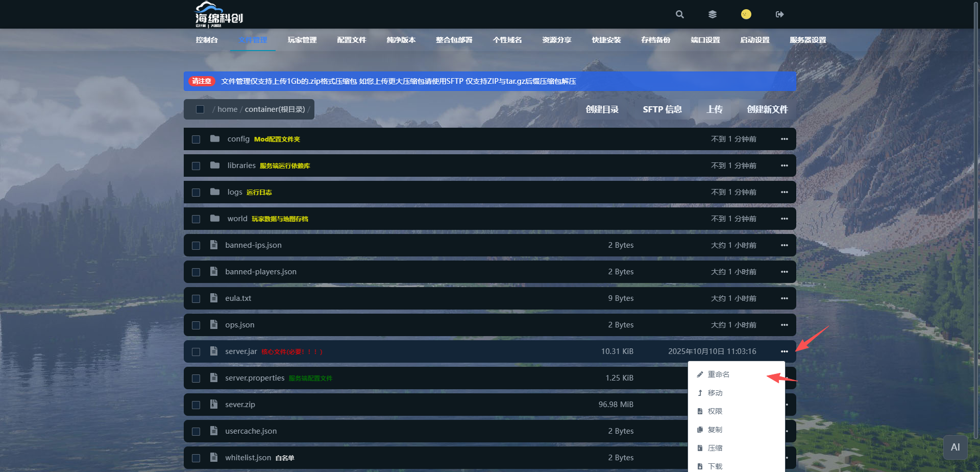Click the home breadcrumb link
Image resolution: width=980 pixels, height=472 pixels.
(x=227, y=109)
